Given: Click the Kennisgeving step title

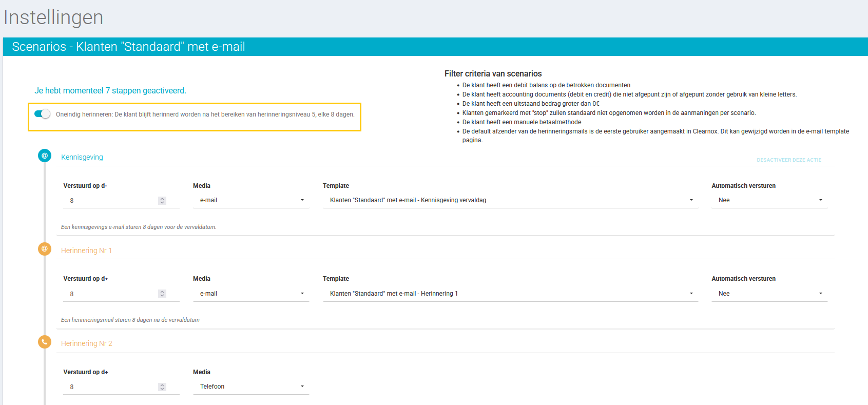Looking at the screenshot, I should click(82, 157).
